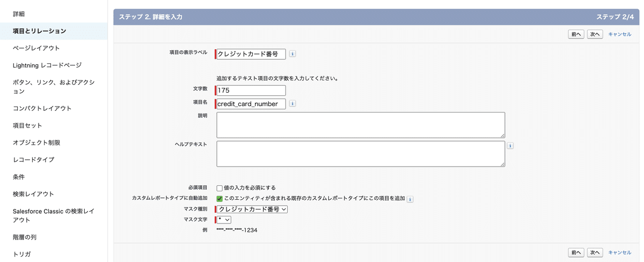Open 項目とリレーション in the sidebar
Viewport: 644px width, 262px height.
point(40,31)
